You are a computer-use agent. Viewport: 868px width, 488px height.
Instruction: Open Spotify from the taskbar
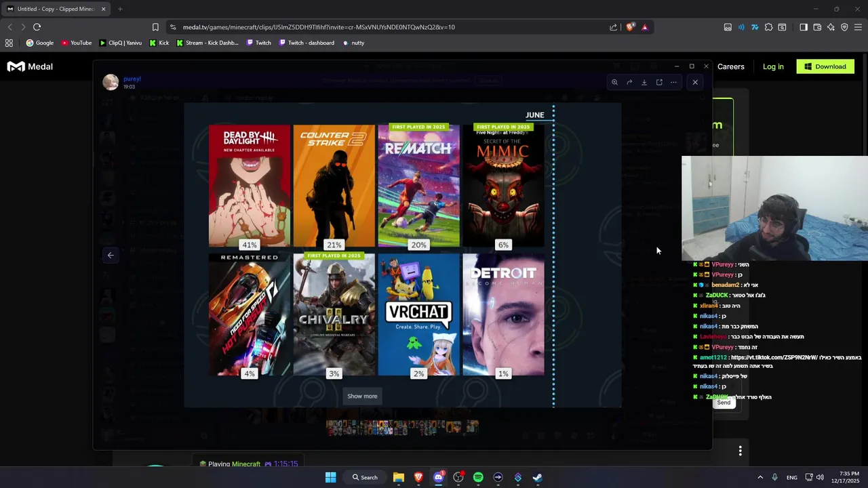click(x=478, y=477)
